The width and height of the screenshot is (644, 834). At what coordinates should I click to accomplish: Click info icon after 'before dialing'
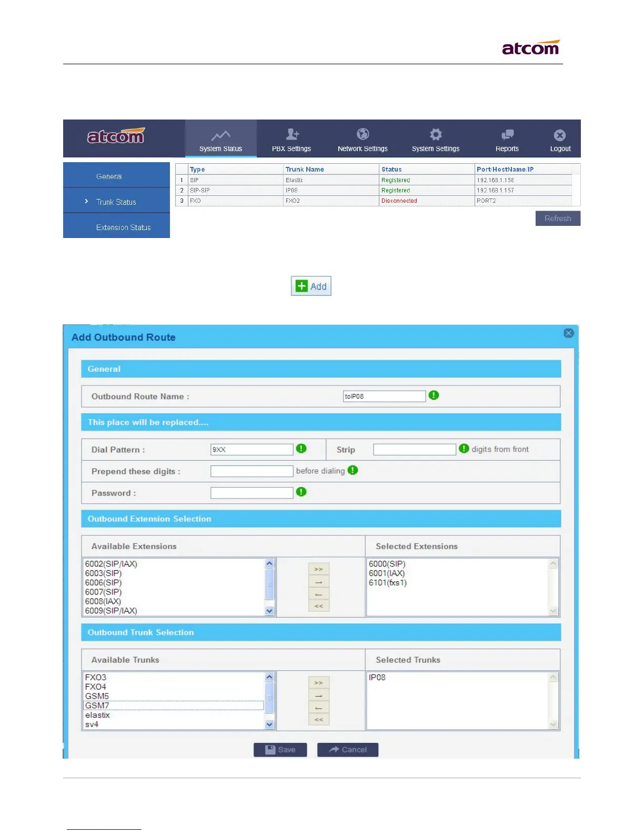pos(353,470)
